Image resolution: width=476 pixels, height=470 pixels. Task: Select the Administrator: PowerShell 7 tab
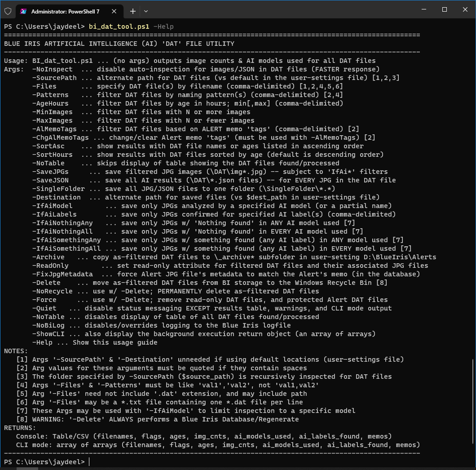69,11
